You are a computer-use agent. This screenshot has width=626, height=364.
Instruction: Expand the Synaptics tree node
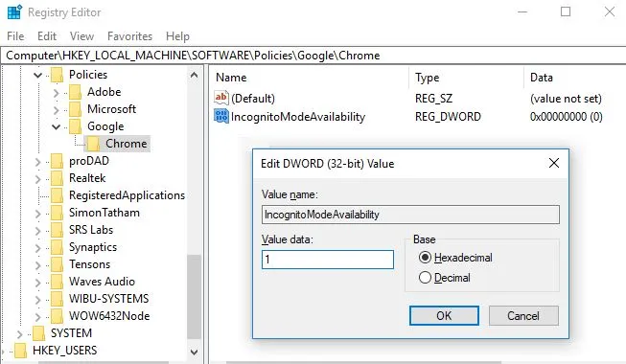pos(38,248)
